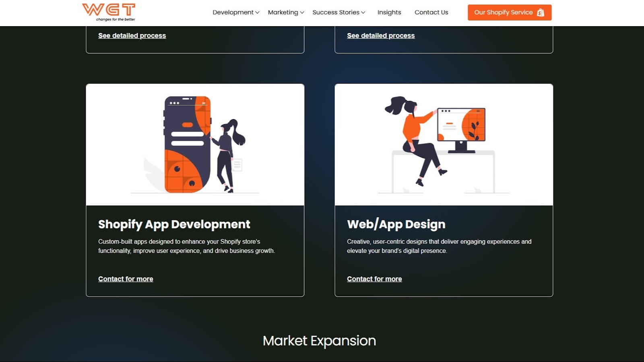Image resolution: width=644 pixels, height=362 pixels.
Task: Open the Contact Us page
Action: tap(431, 12)
